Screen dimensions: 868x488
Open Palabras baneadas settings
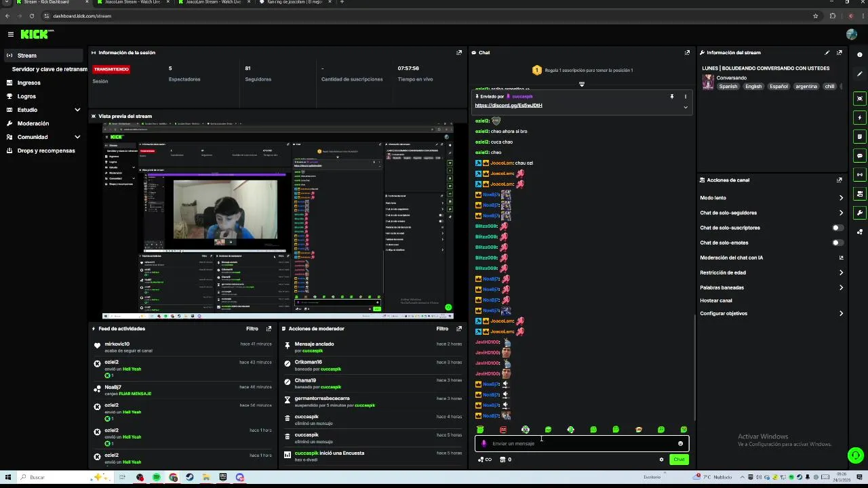[x=772, y=287]
